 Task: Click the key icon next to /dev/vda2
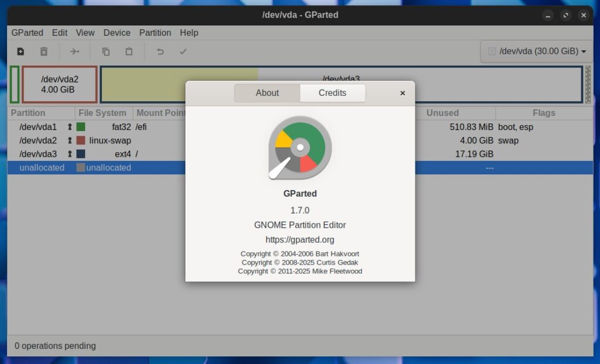70,140
